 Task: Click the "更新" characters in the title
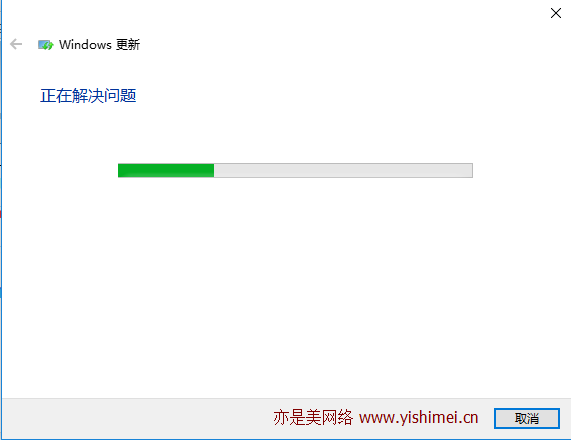[128, 44]
